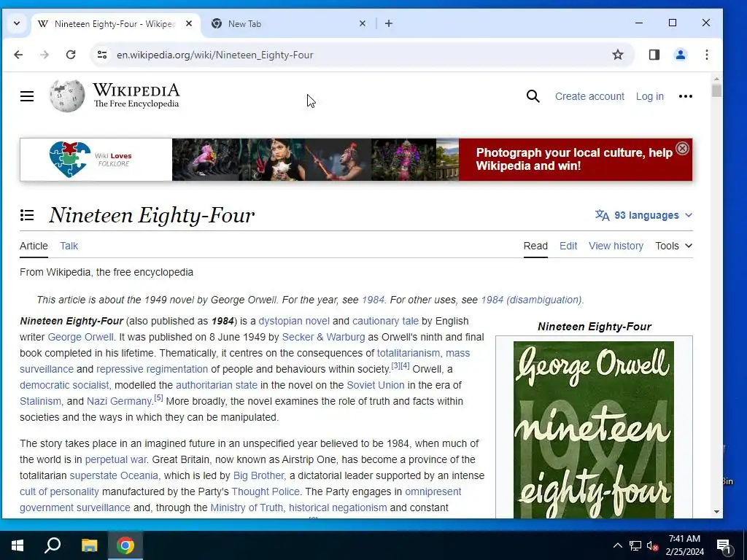Bookmark this page with star icon

click(617, 55)
